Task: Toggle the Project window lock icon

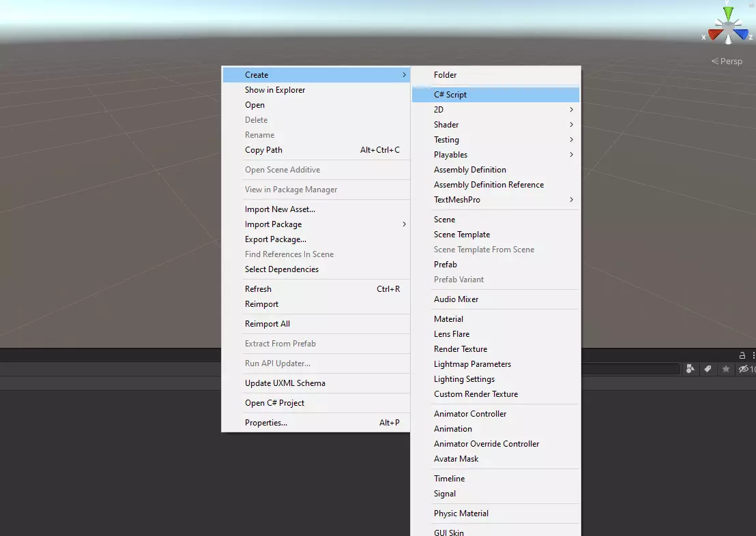Action: (742, 355)
